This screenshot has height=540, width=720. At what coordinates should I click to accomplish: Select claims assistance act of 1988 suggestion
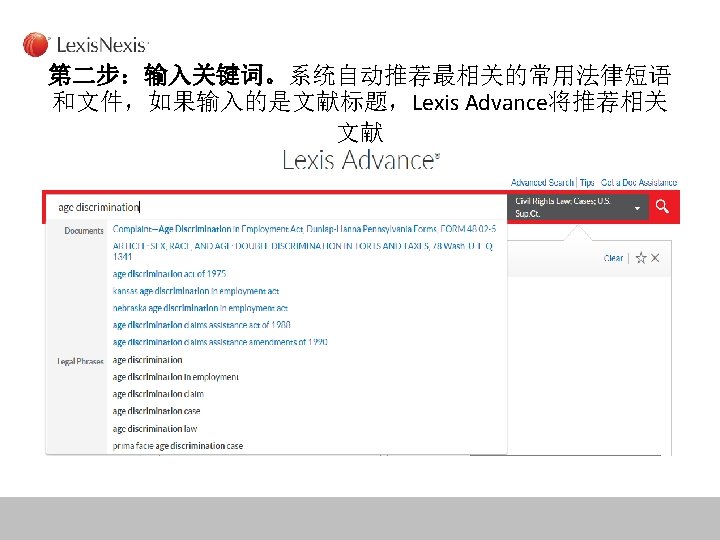point(202,325)
